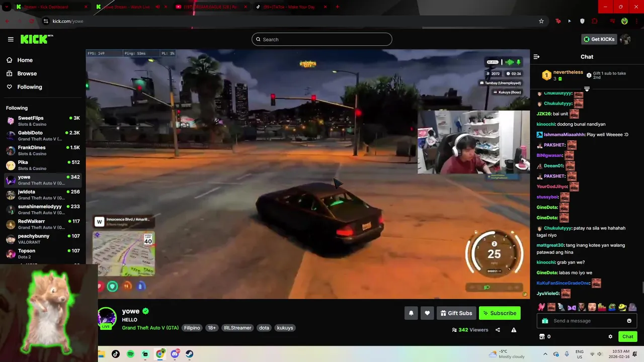Open FrankDimes channel in sidebar

point(43,150)
